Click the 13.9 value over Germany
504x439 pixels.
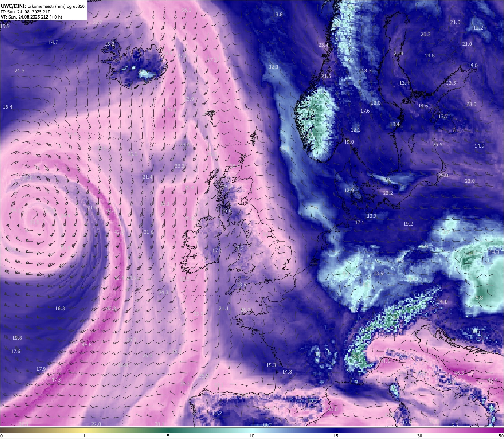click(x=378, y=274)
